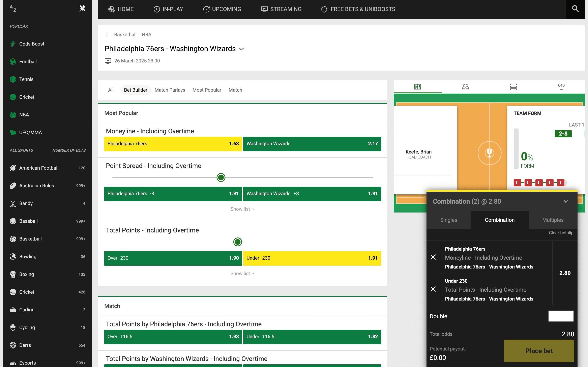Select the Bet Builder tab

pyautogui.click(x=136, y=90)
